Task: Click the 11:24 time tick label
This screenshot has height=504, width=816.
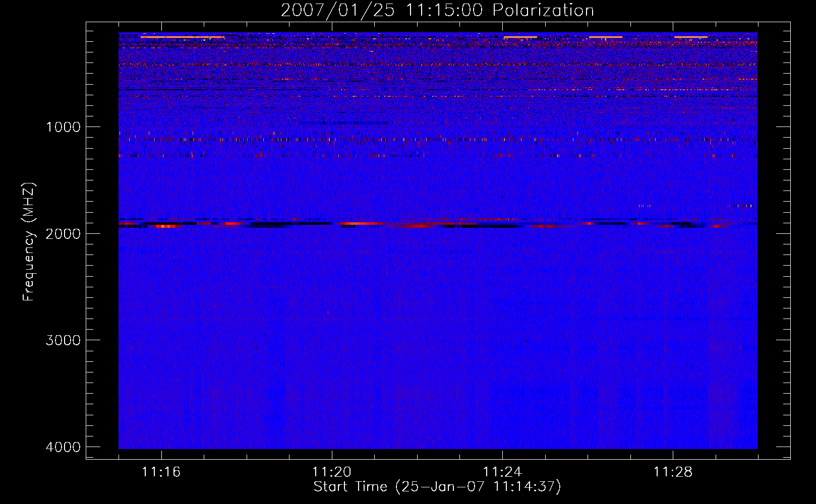Action: point(502,472)
